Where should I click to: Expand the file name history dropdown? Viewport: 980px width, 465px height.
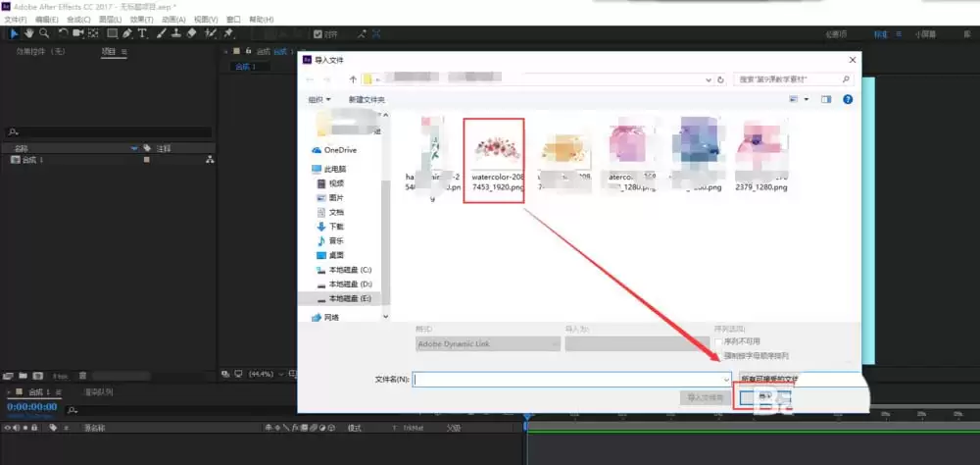[x=726, y=380]
